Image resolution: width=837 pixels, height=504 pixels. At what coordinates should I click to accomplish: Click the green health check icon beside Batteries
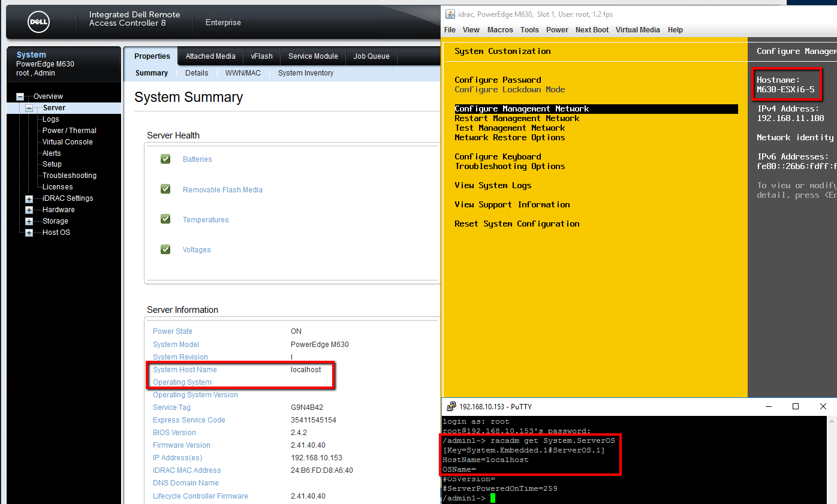click(x=165, y=158)
